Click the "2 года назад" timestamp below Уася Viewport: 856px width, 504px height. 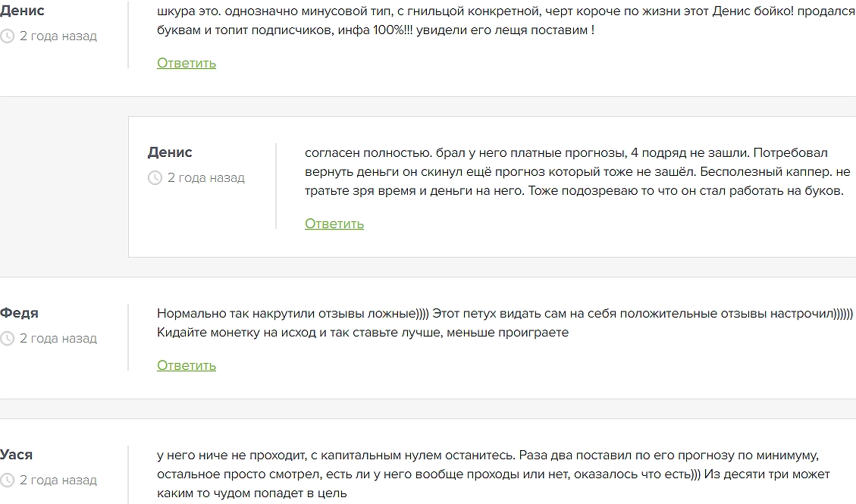[x=58, y=481]
